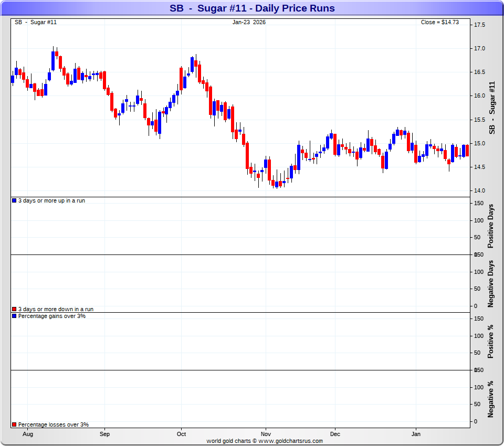Click the "Aug" month label on the x-axis
504x446 pixels.
point(28,434)
